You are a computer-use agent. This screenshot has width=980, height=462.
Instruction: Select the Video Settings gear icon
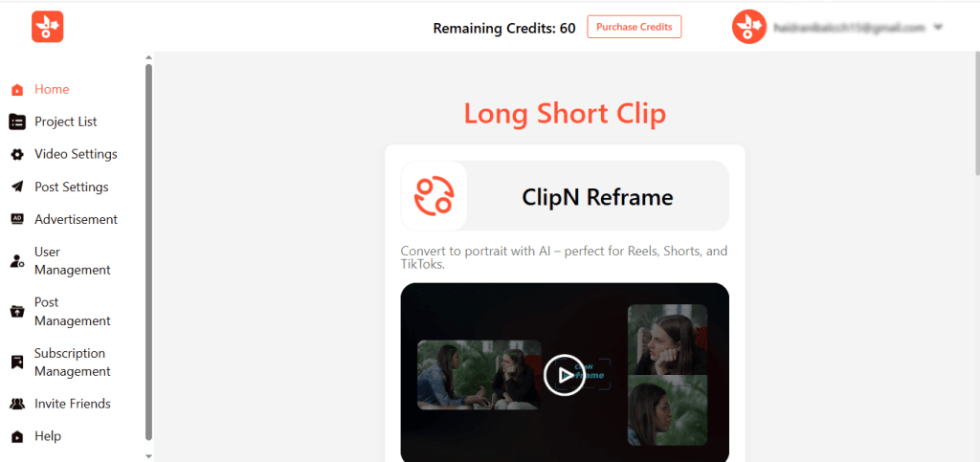(17, 154)
